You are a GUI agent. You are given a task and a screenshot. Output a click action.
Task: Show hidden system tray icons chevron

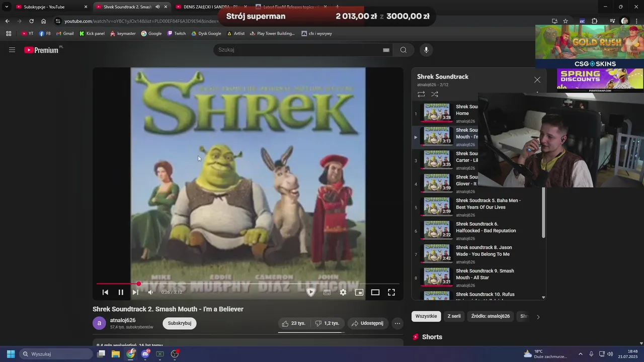580,354
